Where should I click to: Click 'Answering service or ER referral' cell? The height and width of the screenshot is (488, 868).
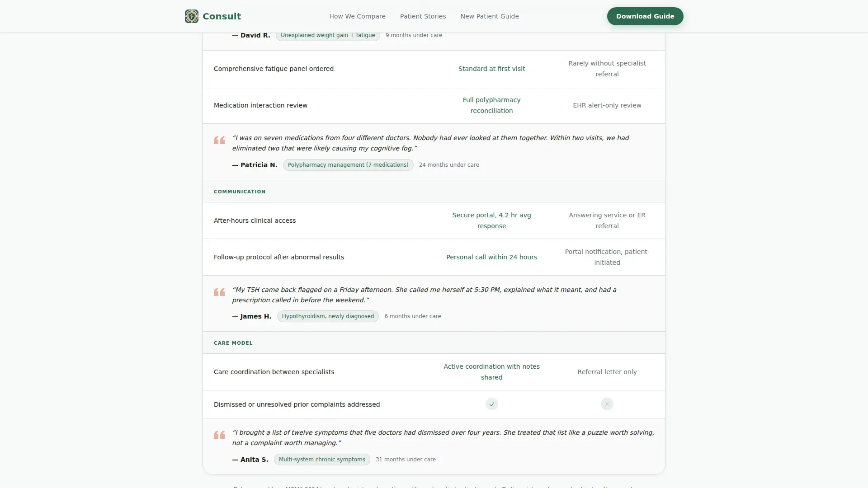(607, 221)
